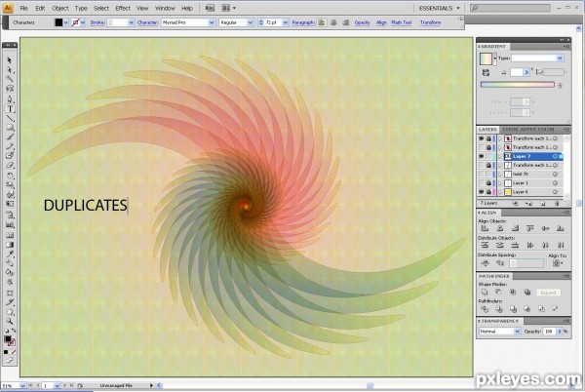The image size is (585, 392).
Task: Unlock Layer 1 with lock icon
Action: click(x=488, y=183)
